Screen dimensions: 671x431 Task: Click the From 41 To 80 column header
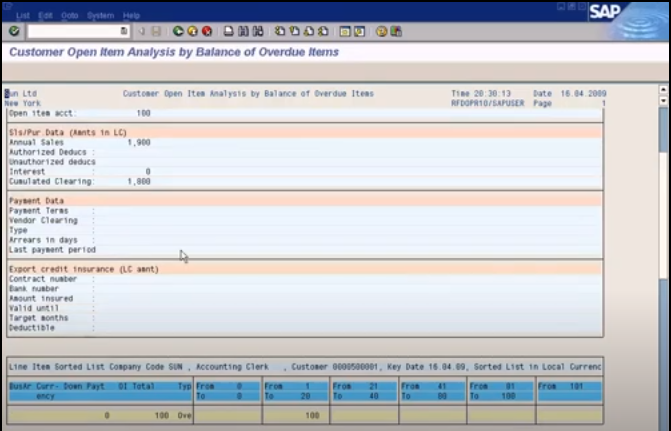[433, 391]
